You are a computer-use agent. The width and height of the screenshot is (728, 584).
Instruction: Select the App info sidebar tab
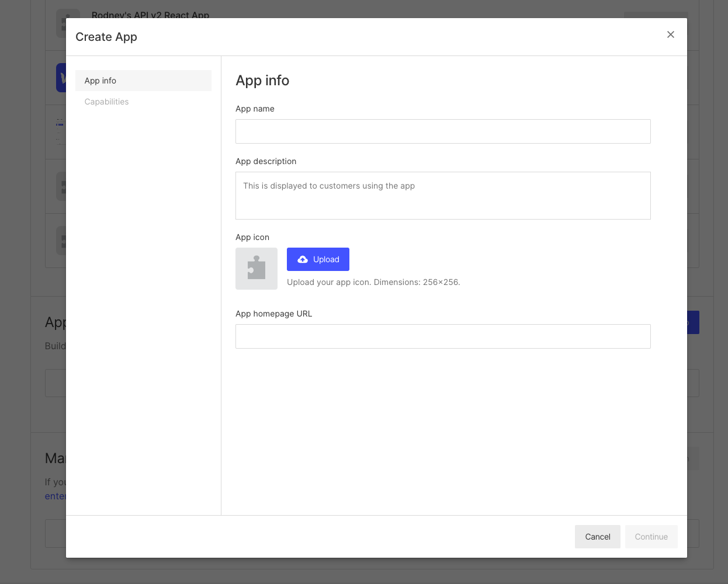(x=143, y=81)
